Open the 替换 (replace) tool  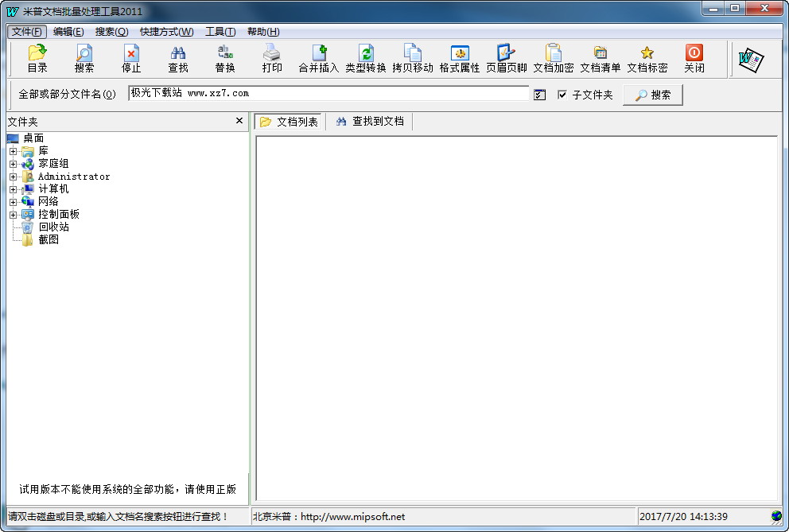pos(225,58)
